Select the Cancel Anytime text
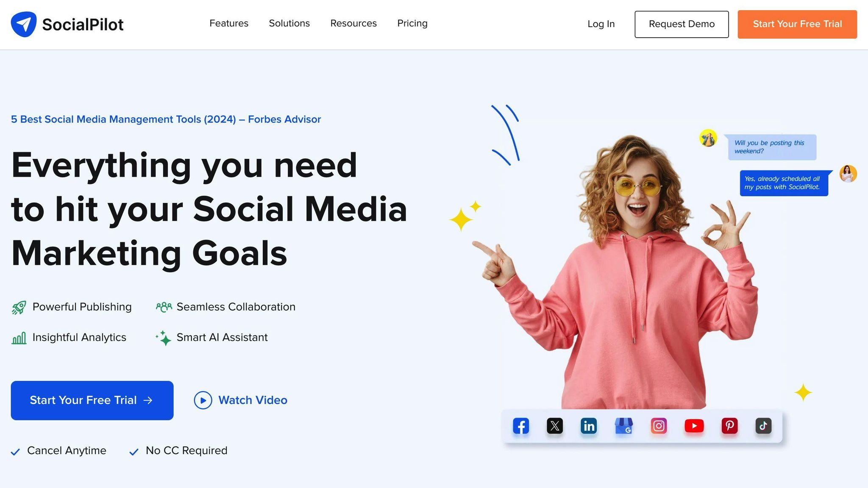The width and height of the screenshot is (868, 488). point(67,451)
